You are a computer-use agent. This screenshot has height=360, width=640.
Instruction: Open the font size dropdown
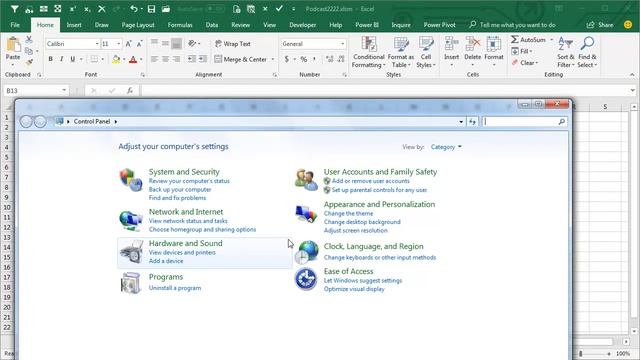[119, 44]
